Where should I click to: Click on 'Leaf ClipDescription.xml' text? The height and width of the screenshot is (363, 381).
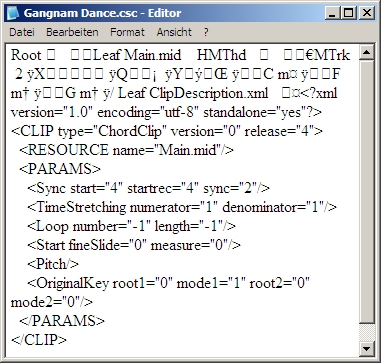(193, 93)
